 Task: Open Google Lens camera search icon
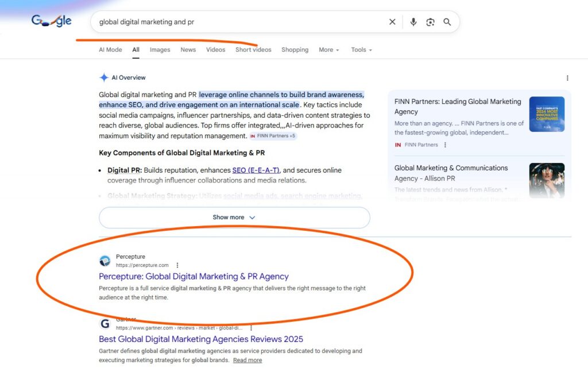coord(430,22)
